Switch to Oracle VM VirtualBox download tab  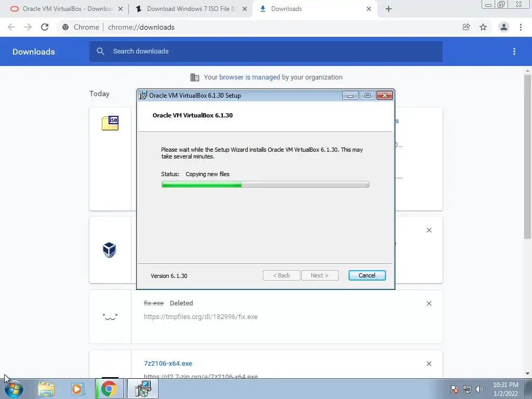(68, 9)
